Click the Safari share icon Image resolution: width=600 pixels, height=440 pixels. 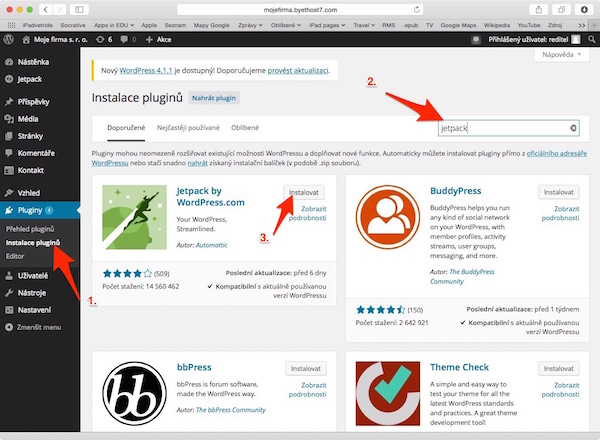click(x=539, y=10)
